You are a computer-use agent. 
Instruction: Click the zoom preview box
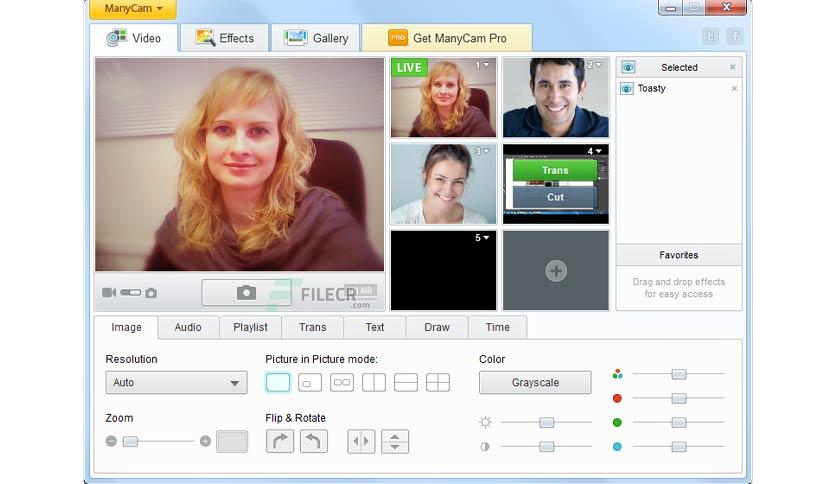point(232,441)
